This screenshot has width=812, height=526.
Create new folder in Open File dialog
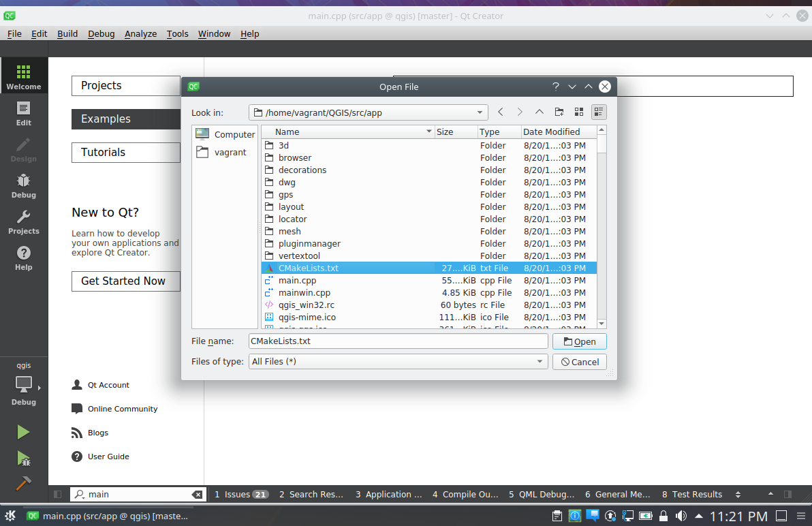[559, 112]
